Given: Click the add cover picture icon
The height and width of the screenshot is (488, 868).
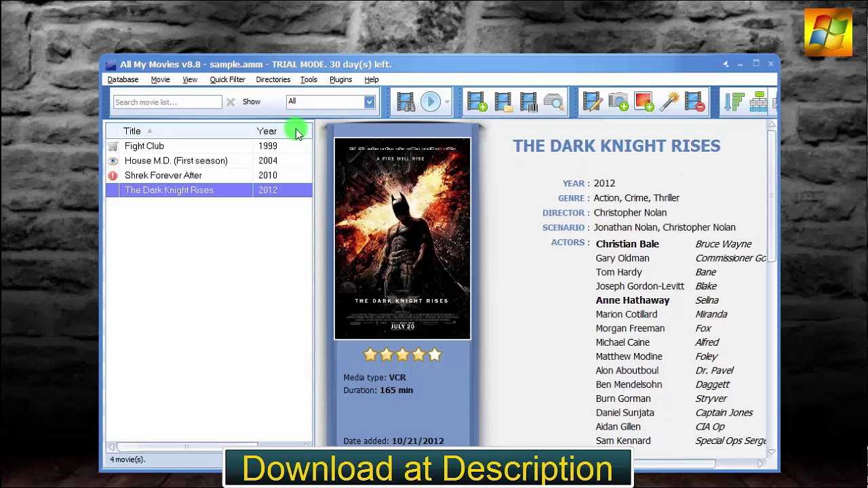Looking at the screenshot, I should tap(644, 102).
